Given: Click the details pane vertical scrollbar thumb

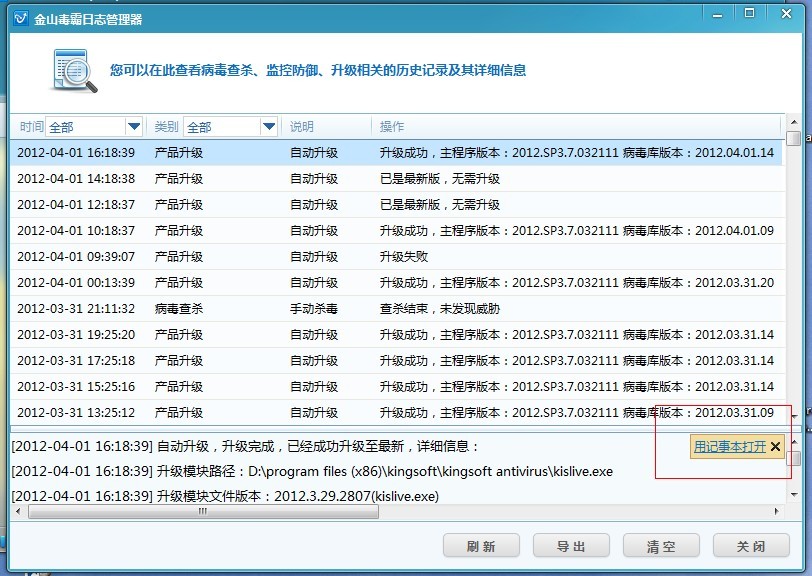Looking at the screenshot, I should coord(793,458).
